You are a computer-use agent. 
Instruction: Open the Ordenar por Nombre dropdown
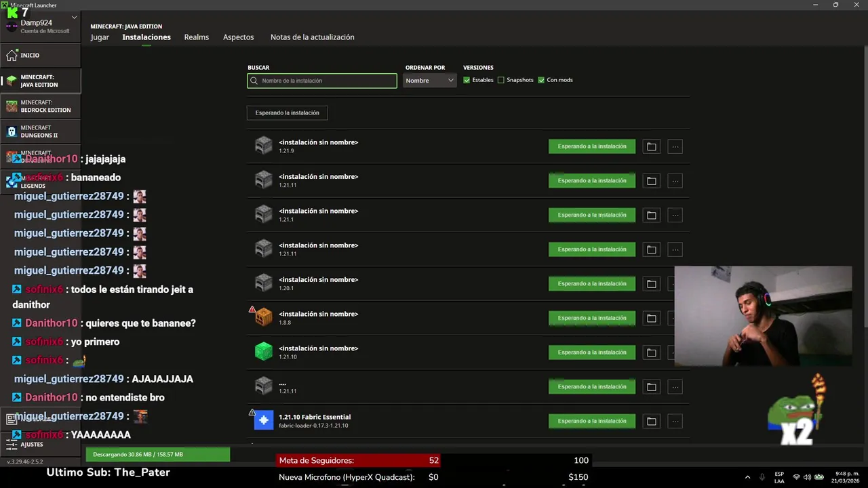[430, 81]
